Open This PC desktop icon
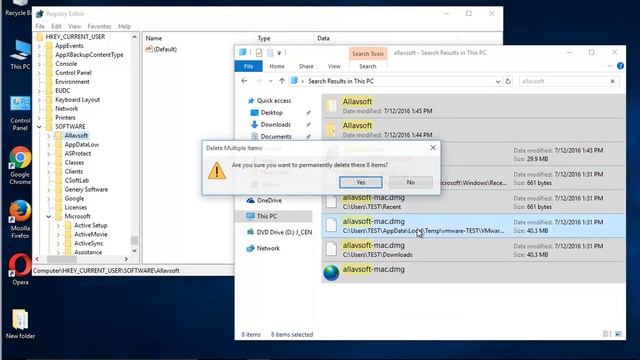640x360 pixels. [x=20, y=55]
